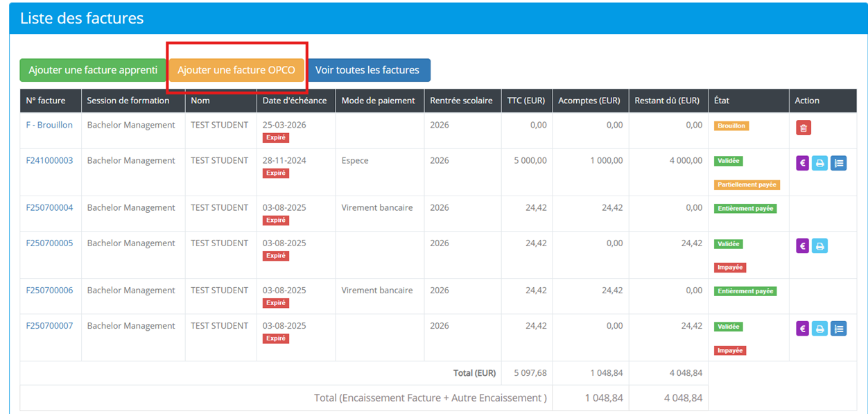Open list details icon for invoice F250700007
This screenshot has height=414, width=868.
click(x=838, y=329)
